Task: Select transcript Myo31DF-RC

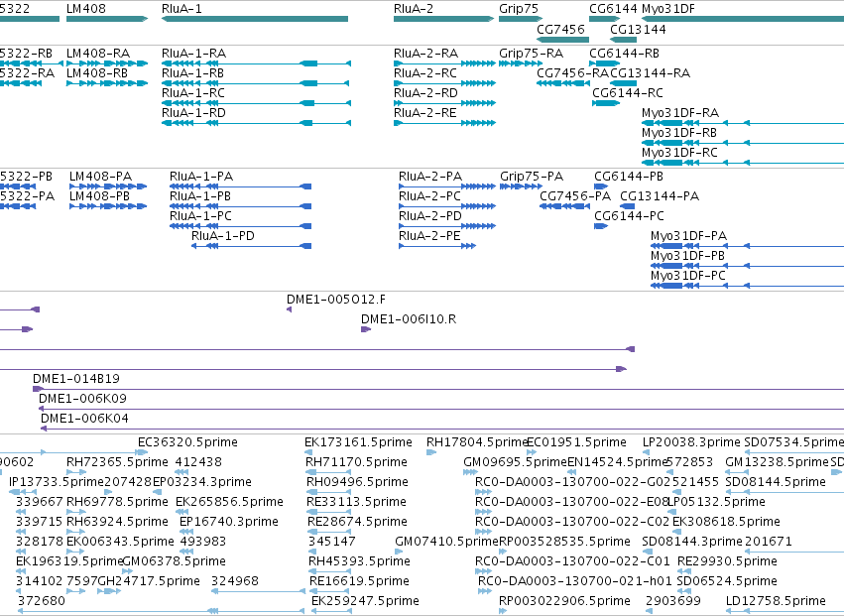Action: 679,153
